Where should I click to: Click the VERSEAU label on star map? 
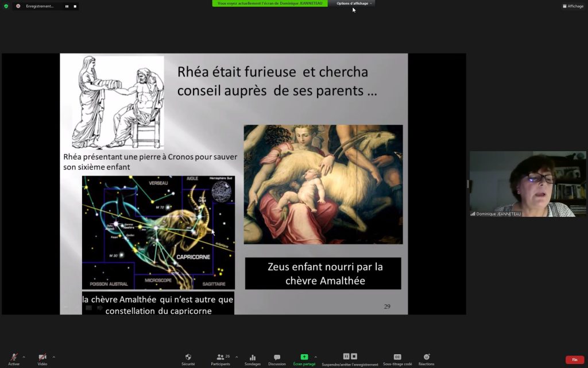click(158, 183)
